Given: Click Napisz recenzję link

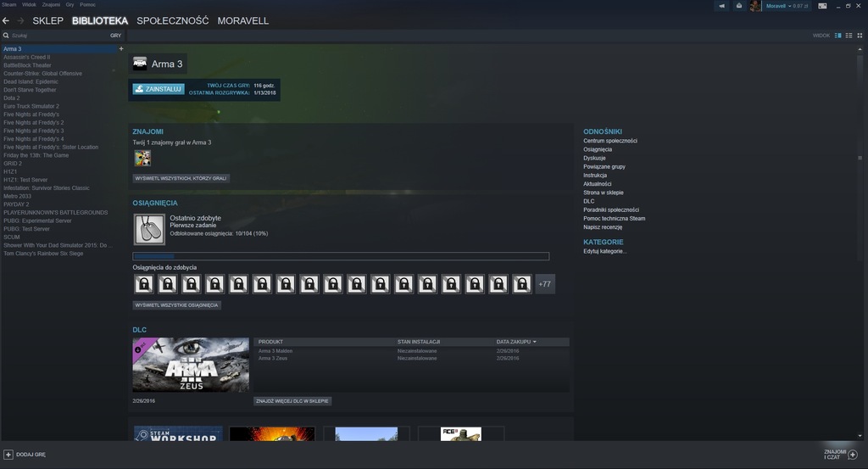Looking at the screenshot, I should (x=603, y=227).
